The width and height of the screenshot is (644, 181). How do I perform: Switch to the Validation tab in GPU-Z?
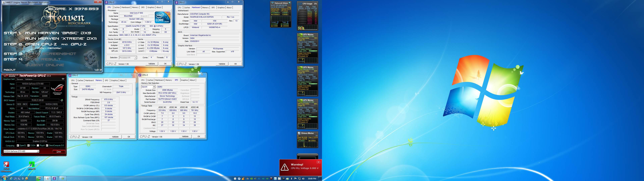(x=29, y=79)
